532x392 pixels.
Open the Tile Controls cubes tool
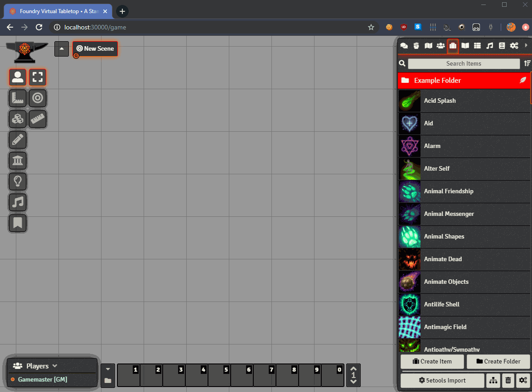(18, 119)
